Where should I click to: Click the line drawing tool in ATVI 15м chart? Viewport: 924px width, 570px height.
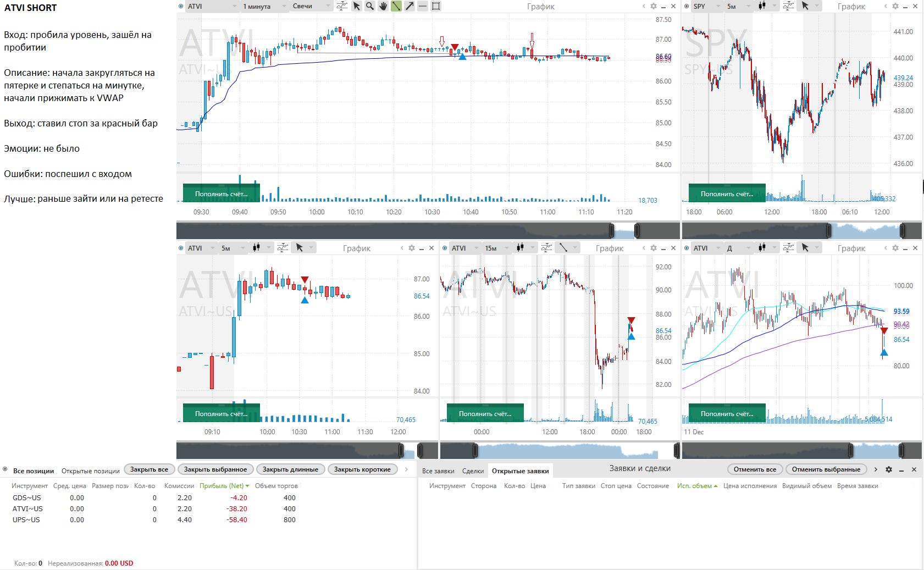tap(563, 248)
